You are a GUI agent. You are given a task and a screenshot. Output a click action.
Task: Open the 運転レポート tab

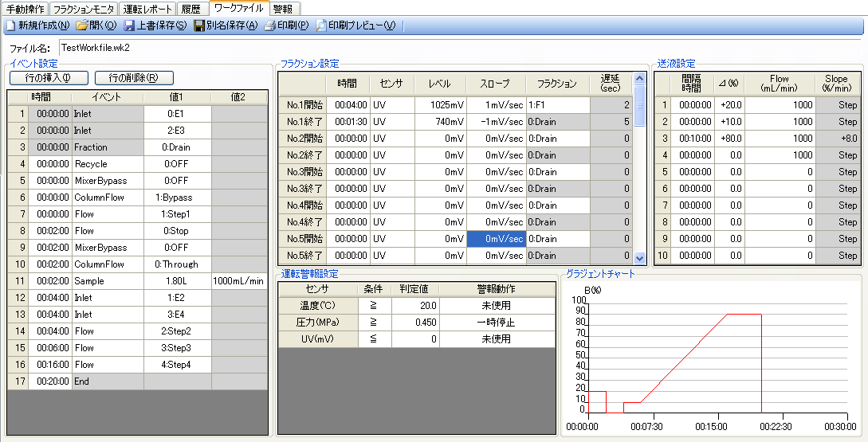point(147,10)
